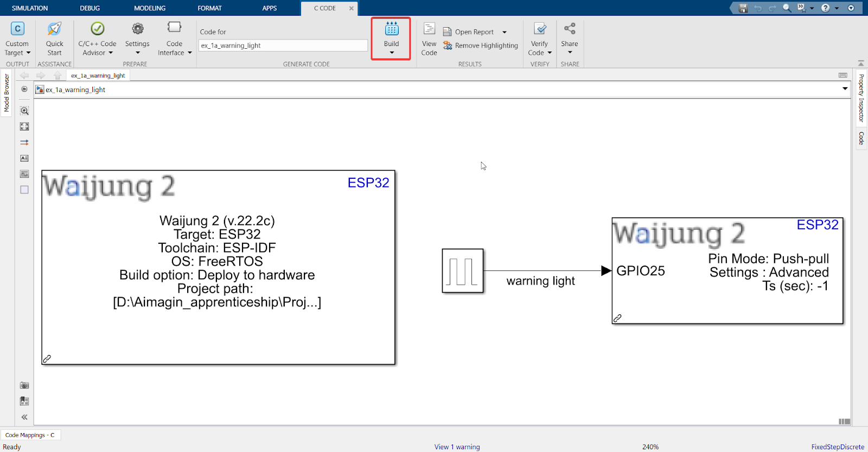Viewport: 868px width, 452px height.
Task: Collapse the palette with double chevron
Action: tap(24, 417)
